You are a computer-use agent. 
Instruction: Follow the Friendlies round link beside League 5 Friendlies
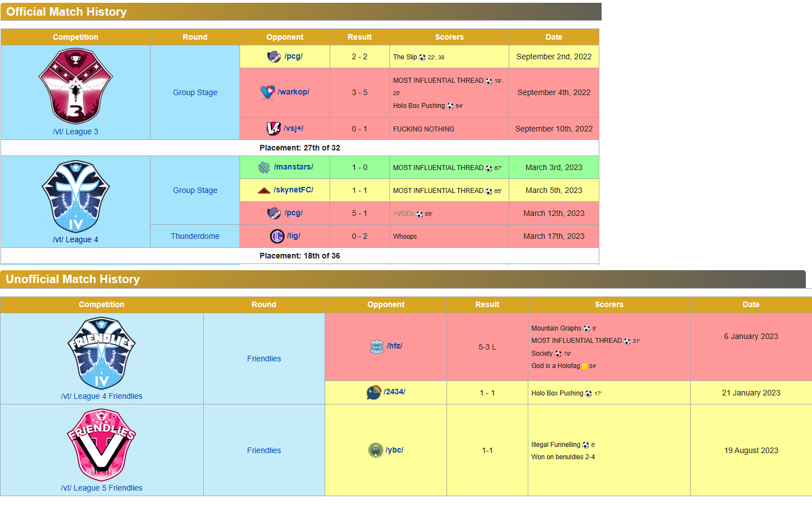click(264, 450)
